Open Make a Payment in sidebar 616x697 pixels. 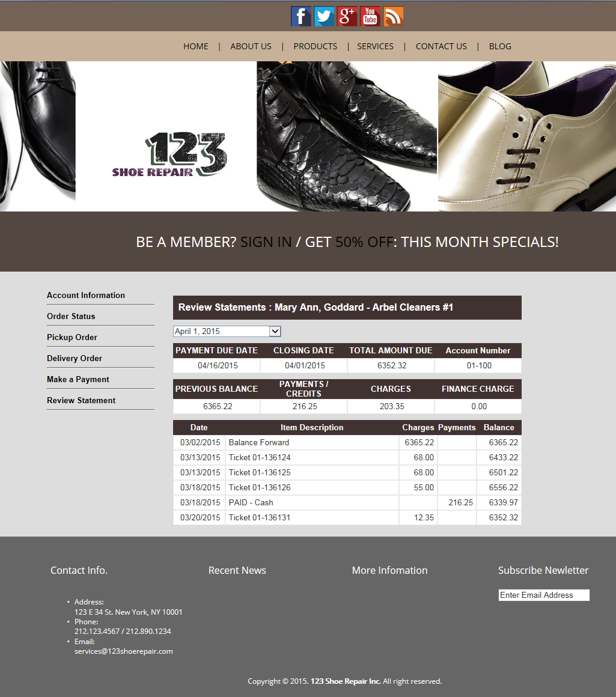coord(78,379)
